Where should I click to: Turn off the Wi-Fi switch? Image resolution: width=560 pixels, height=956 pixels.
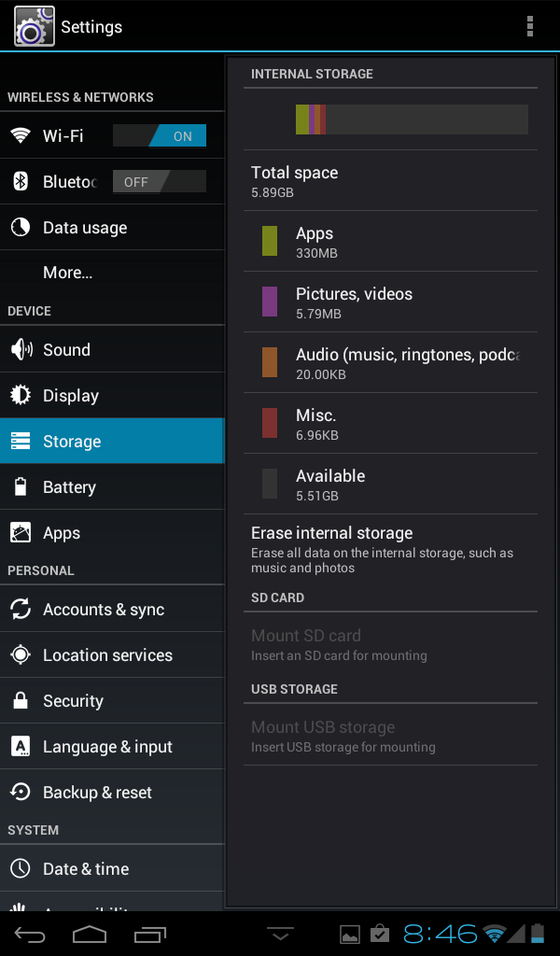click(x=160, y=136)
